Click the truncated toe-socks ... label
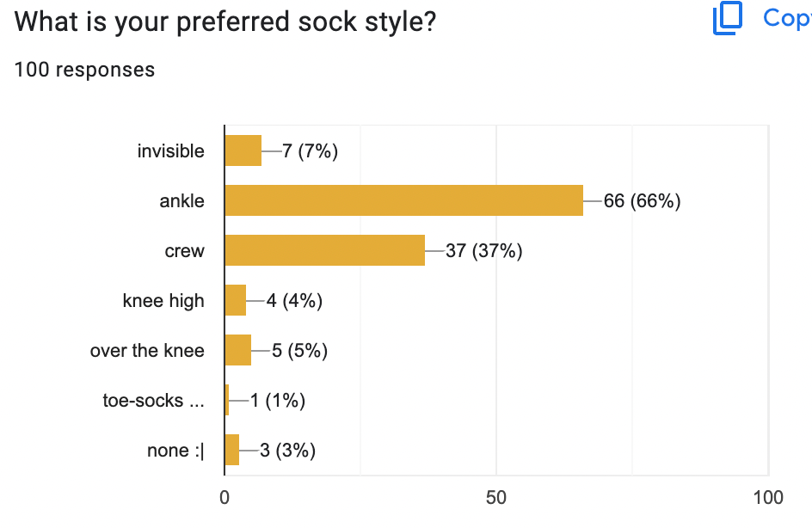The height and width of the screenshot is (528, 812). click(x=153, y=400)
